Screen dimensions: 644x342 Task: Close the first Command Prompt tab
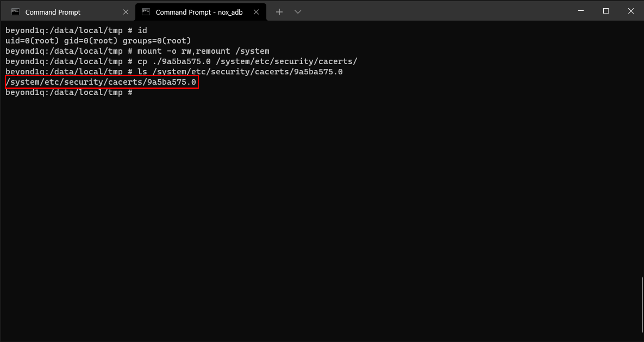tap(126, 12)
